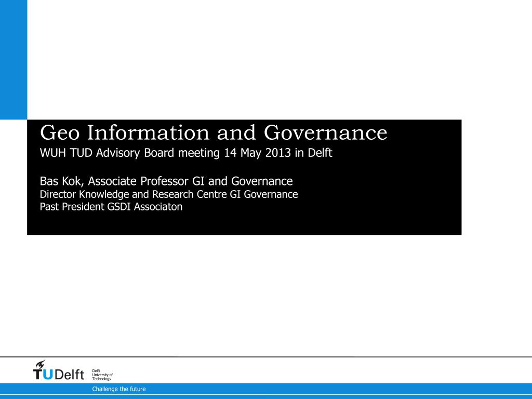Image resolution: width=532 pixels, height=399 pixels.
Task: Click the title 'Geo Information and Governance'
Action: tap(214, 132)
